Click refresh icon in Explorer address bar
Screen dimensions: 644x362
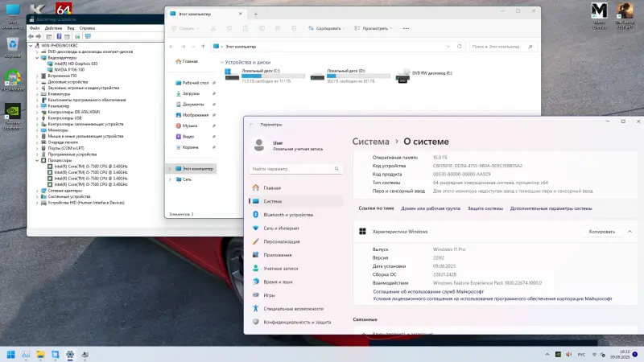pos(459,47)
